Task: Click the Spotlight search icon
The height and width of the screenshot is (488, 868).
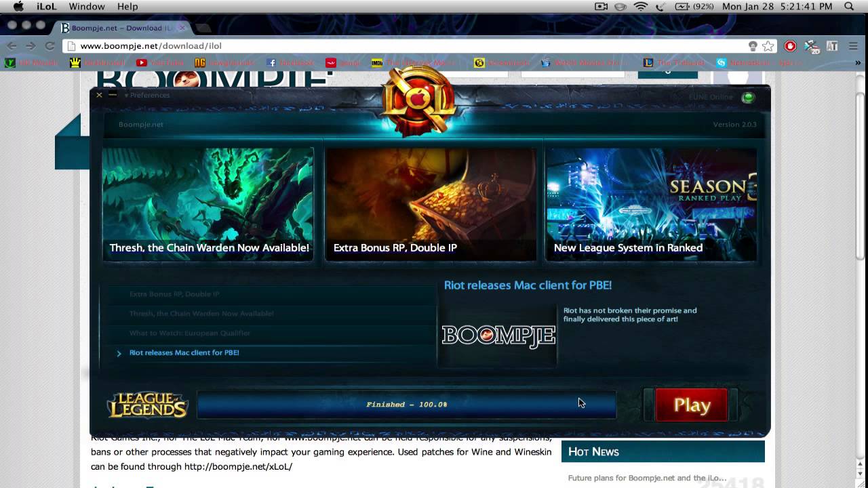Action: pos(849,6)
